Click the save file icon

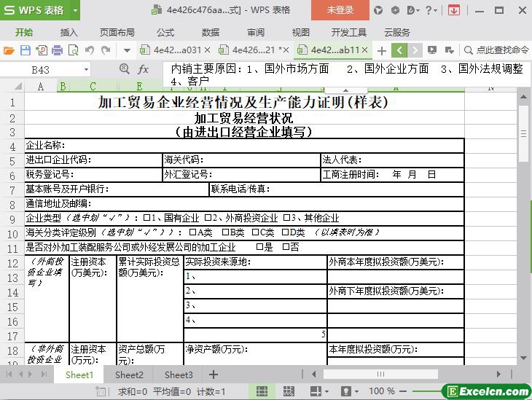click(x=25, y=50)
